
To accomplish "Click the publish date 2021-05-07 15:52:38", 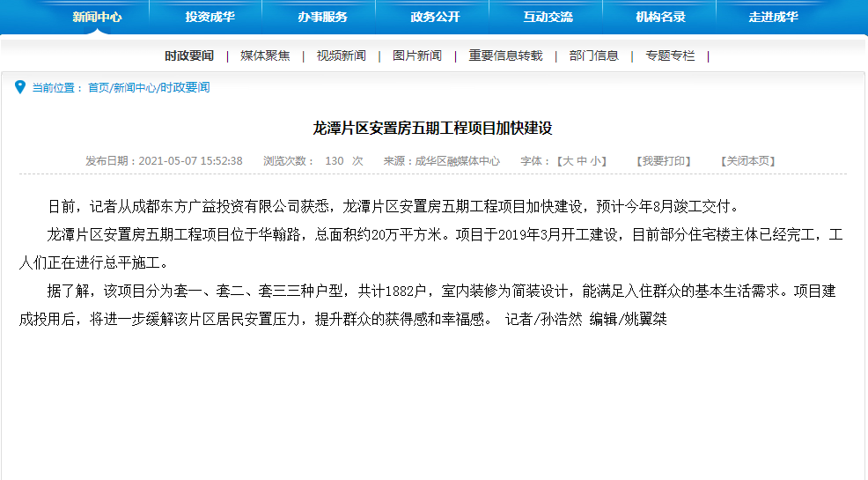I will pos(190,161).
